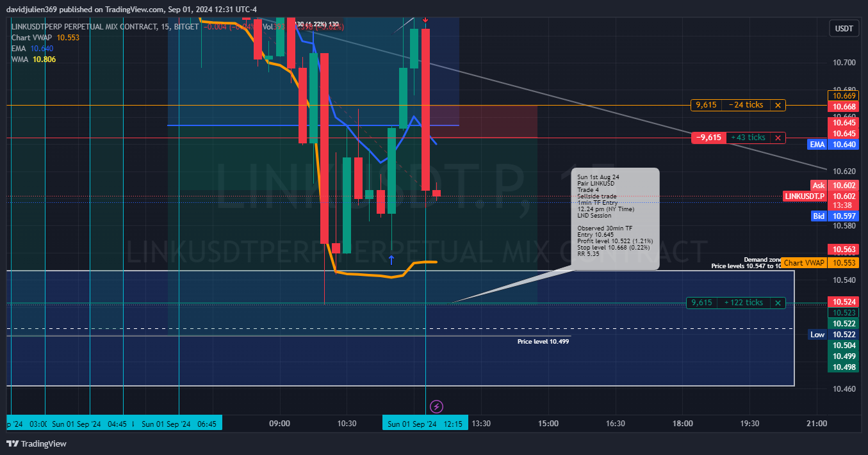The image size is (868, 455).
Task: Click the 10.498 green price tag
Action: pyautogui.click(x=842, y=367)
